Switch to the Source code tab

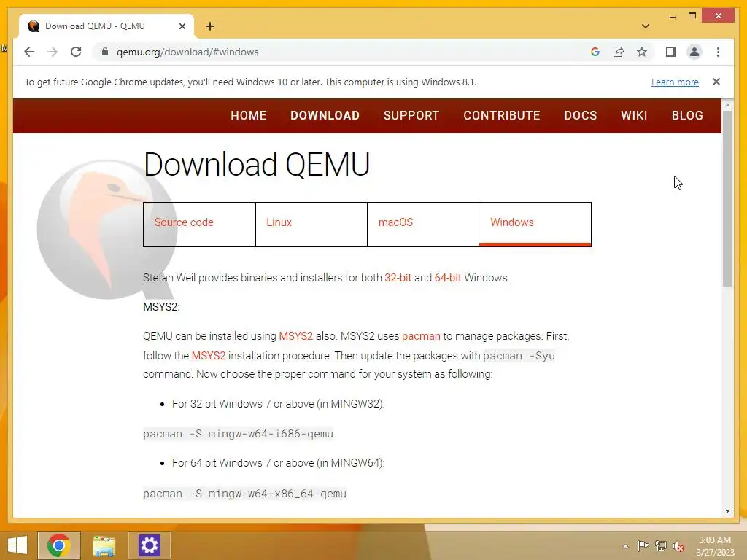[199, 225]
